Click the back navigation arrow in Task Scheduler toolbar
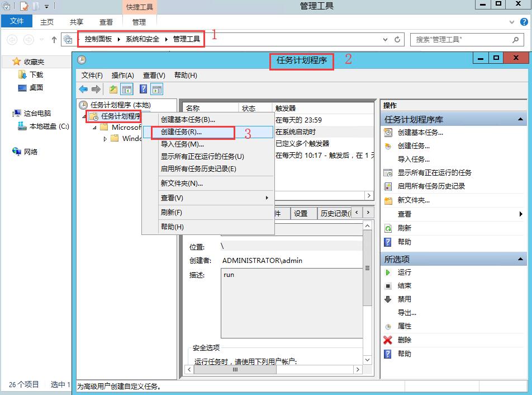This screenshot has width=532, height=395. (x=84, y=88)
